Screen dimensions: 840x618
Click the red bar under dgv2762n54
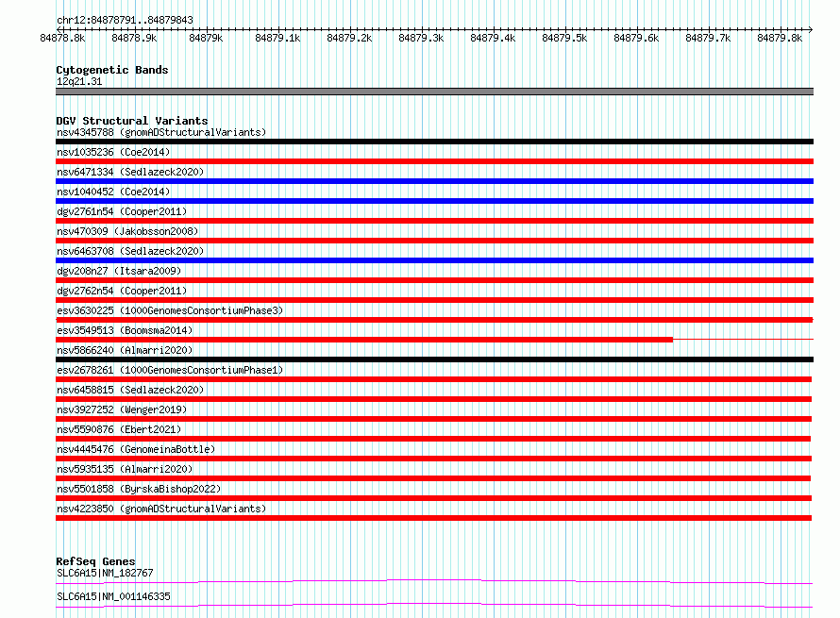pyautogui.click(x=434, y=300)
